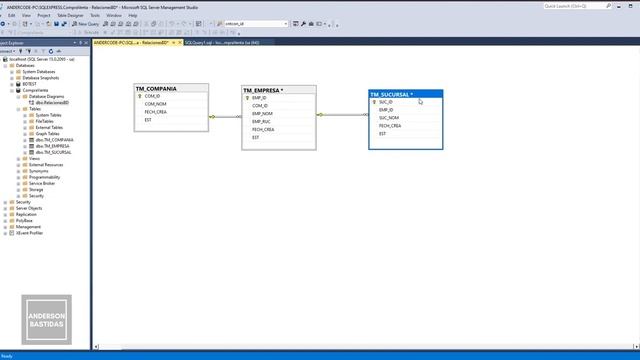Screen dimensions: 640x360
Task: Click the Refresh icon in Object Explorer
Action: coord(51,51)
